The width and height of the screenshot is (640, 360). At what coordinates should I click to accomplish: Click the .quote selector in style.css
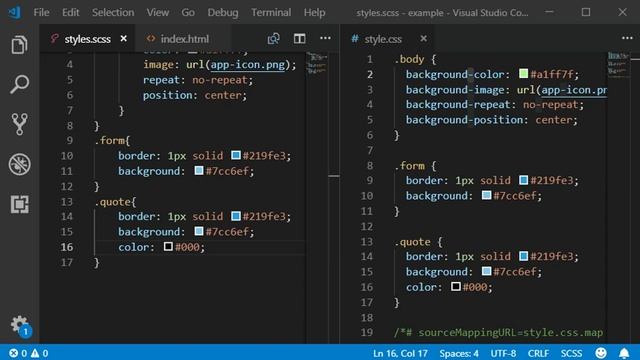coord(412,242)
